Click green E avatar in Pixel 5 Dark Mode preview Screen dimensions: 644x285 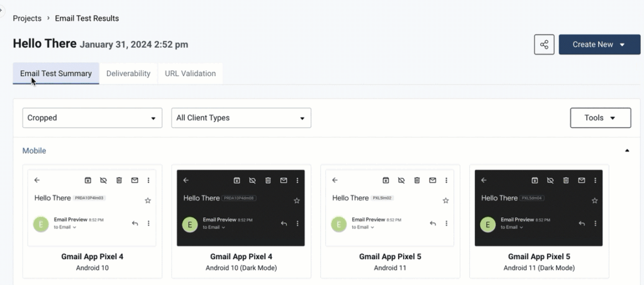tap(488, 224)
